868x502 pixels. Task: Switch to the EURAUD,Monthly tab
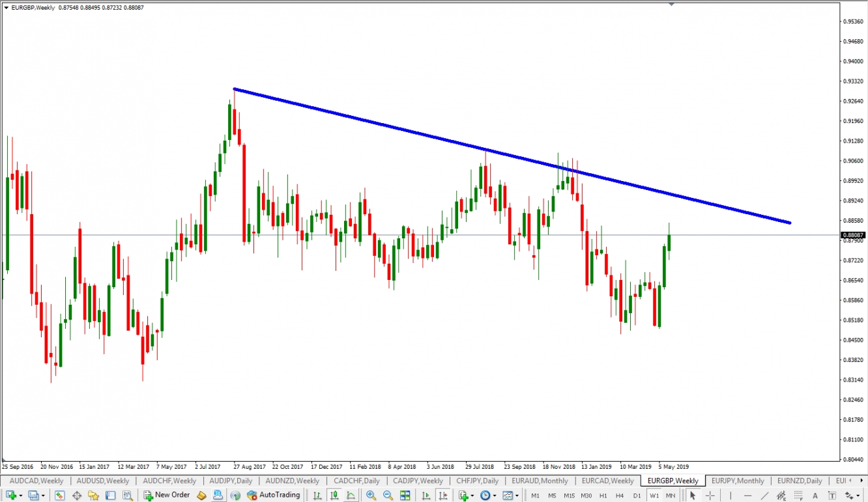(540, 481)
